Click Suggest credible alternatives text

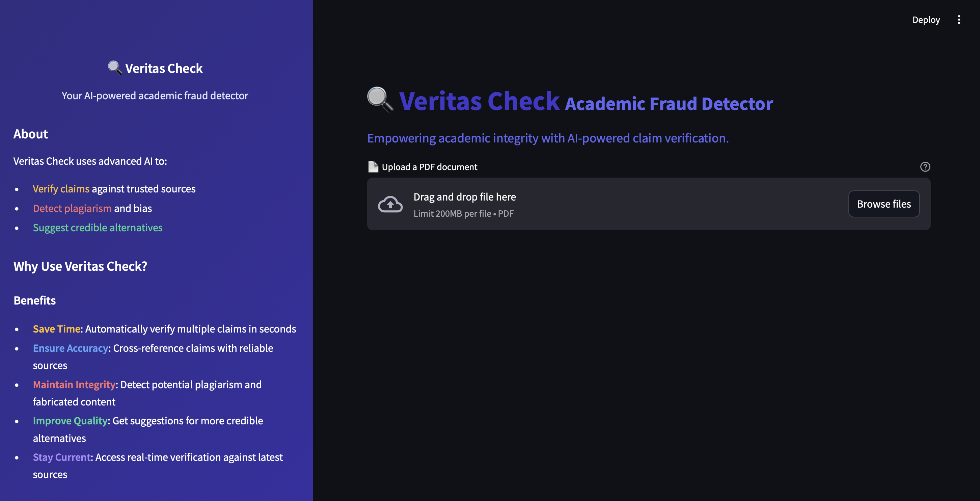[x=98, y=228]
